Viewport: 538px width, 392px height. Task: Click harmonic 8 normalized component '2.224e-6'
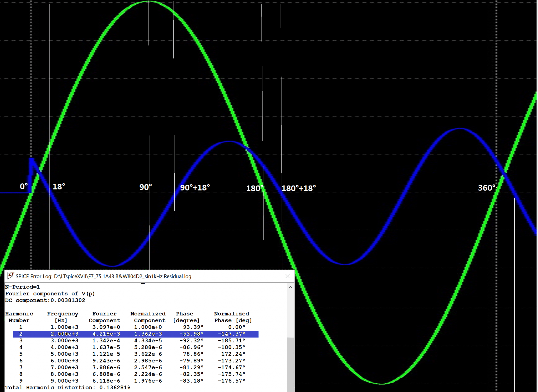(x=148, y=374)
